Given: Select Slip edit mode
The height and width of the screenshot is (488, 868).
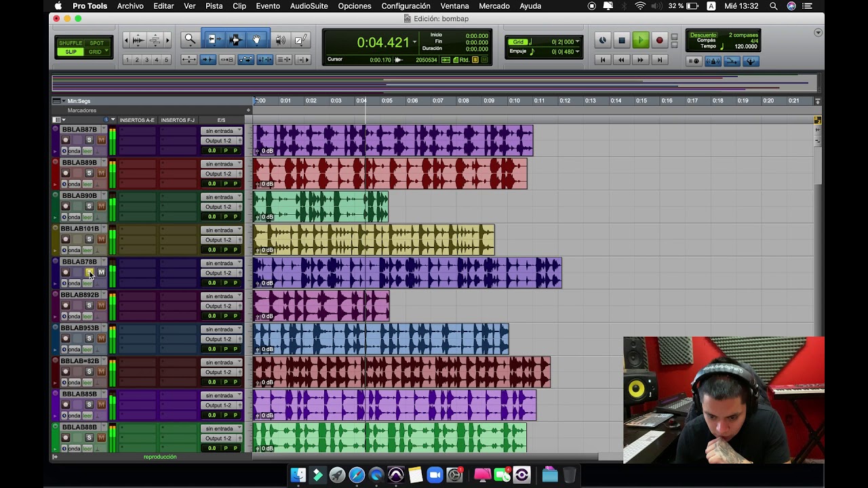Looking at the screenshot, I should [71, 52].
